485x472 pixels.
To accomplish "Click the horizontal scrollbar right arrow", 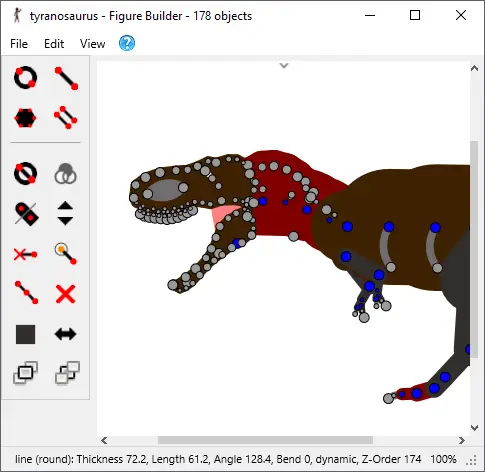I will (x=462, y=441).
